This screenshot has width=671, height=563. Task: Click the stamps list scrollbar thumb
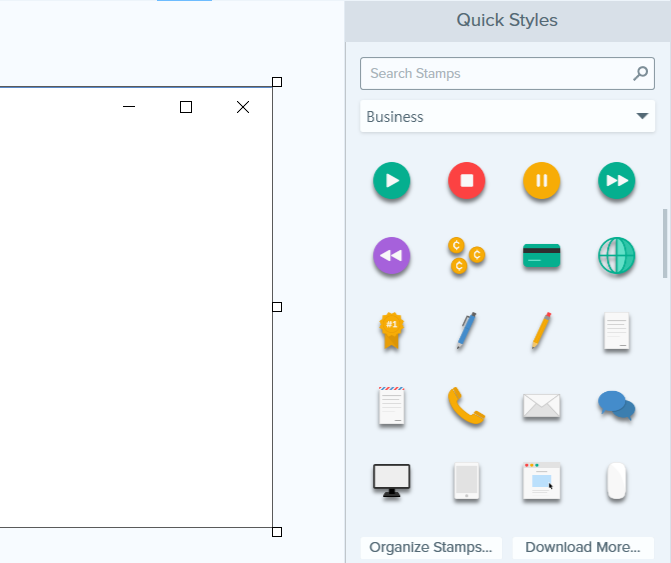pyautogui.click(x=665, y=243)
